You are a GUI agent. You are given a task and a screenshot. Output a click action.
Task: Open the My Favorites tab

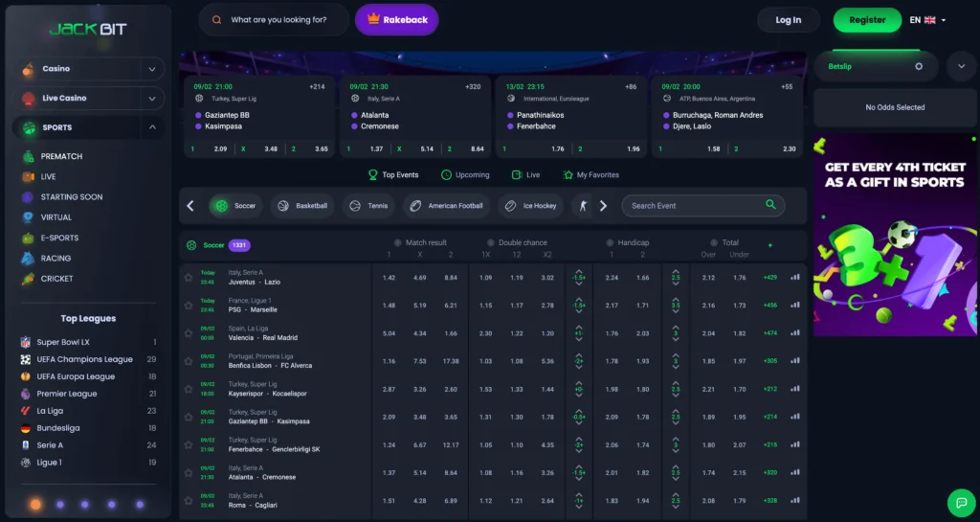pyautogui.click(x=590, y=175)
